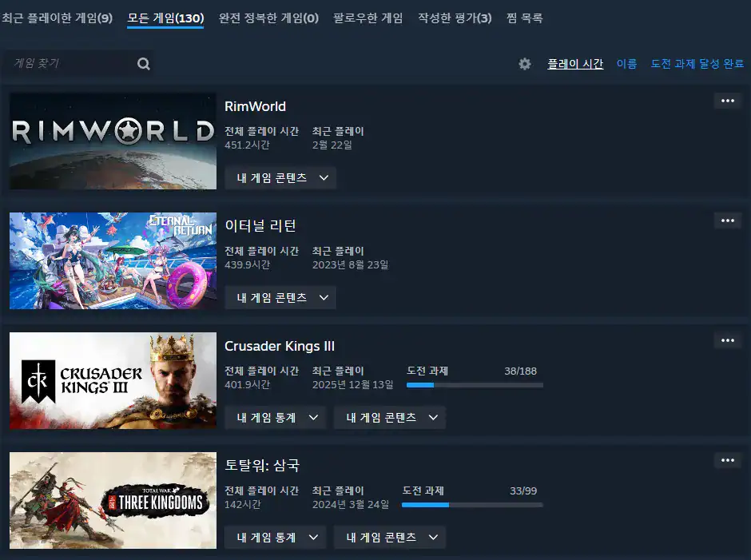Click last played date 2024년 3월 24일
Screen dimensions: 751x560
351,504
